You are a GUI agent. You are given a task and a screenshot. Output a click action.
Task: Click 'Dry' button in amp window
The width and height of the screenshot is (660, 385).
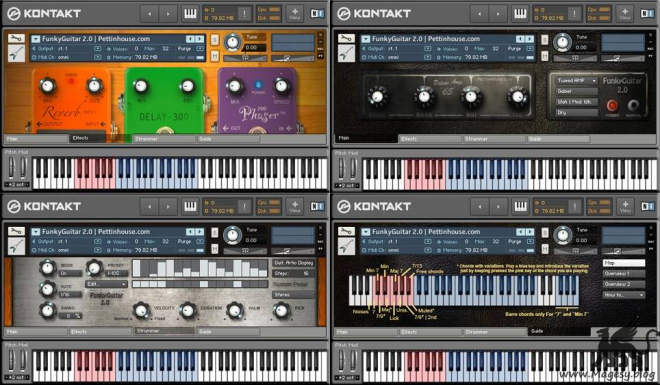tap(577, 112)
